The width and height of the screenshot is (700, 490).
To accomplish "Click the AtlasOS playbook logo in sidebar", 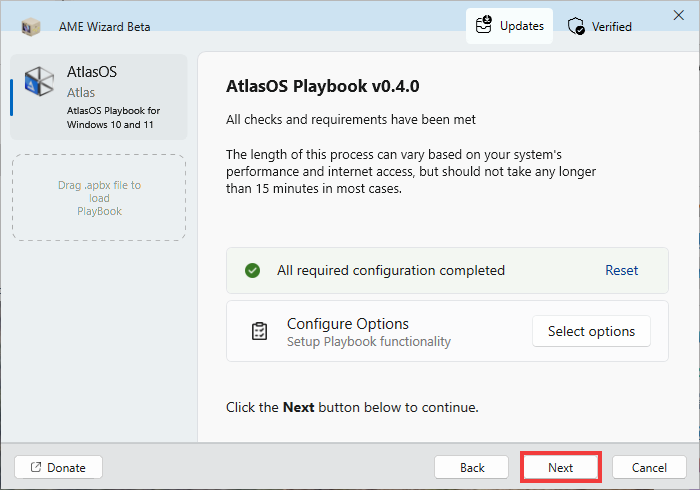I will (x=40, y=83).
